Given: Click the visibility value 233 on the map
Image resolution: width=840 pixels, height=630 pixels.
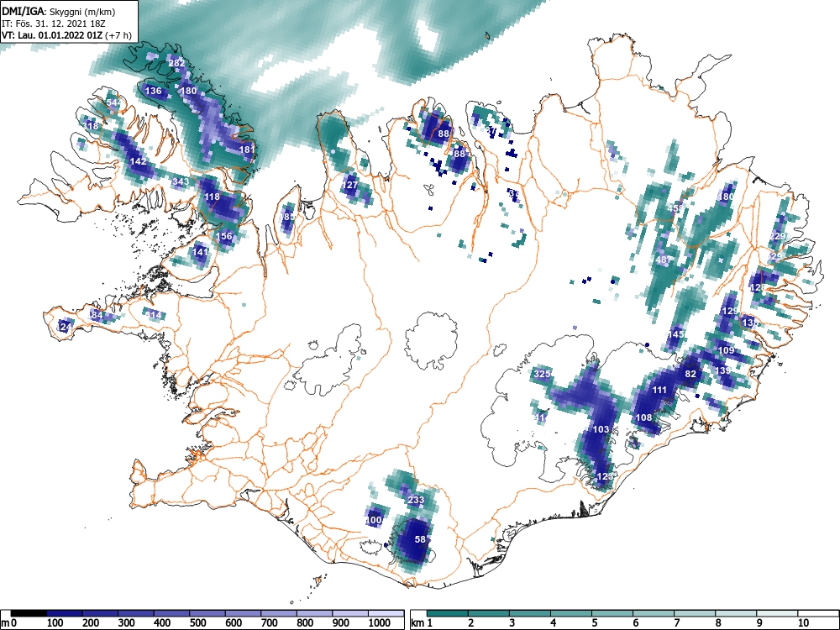Looking at the screenshot, I should (x=416, y=500).
